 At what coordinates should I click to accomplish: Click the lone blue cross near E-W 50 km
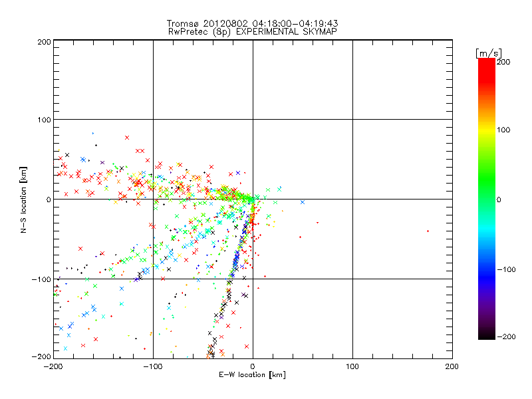pyautogui.click(x=303, y=202)
